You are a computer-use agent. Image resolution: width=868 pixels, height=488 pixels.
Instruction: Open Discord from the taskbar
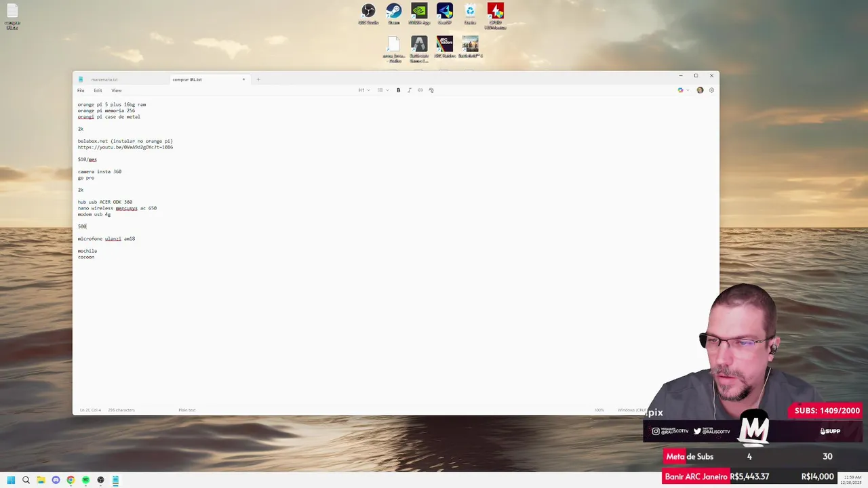(x=56, y=480)
